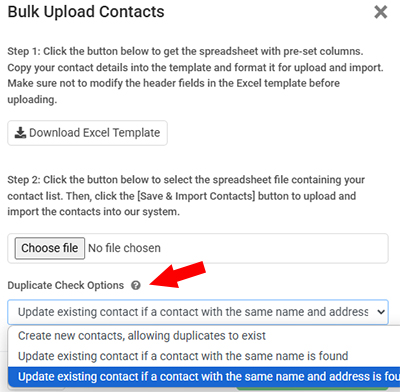Click the Step 1 instruction paragraph
400x392 pixels.
tap(196, 75)
